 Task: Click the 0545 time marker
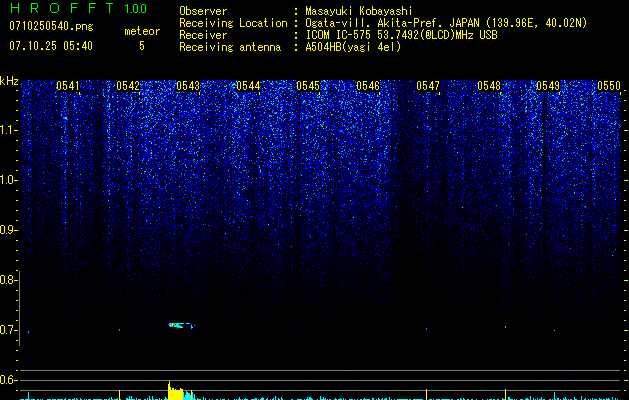tap(308, 86)
